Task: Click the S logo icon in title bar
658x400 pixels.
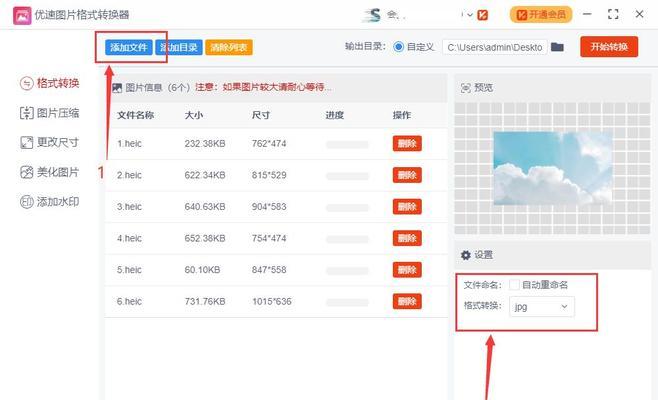Action: 372,15
